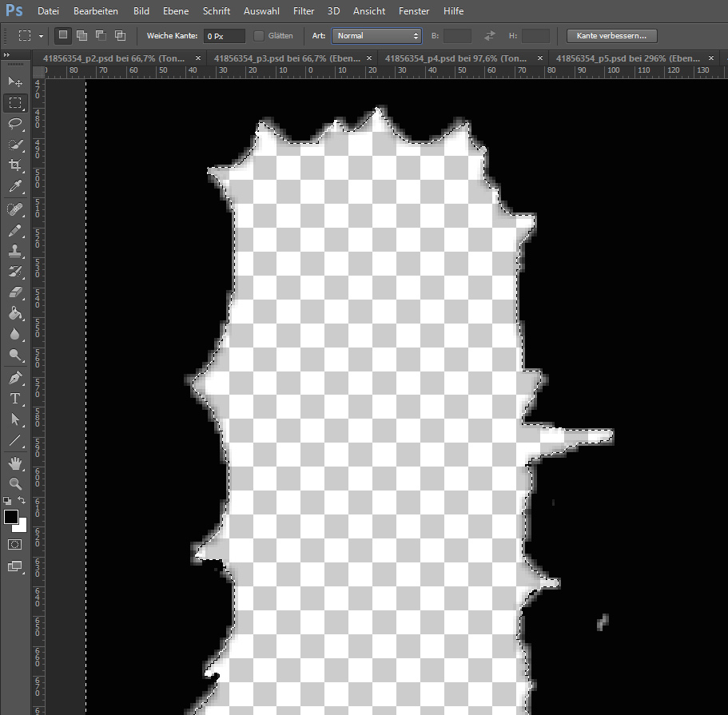The width and height of the screenshot is (728, 715).
Task: Pick the Clone Stamp tool
Action: point(16,251)
